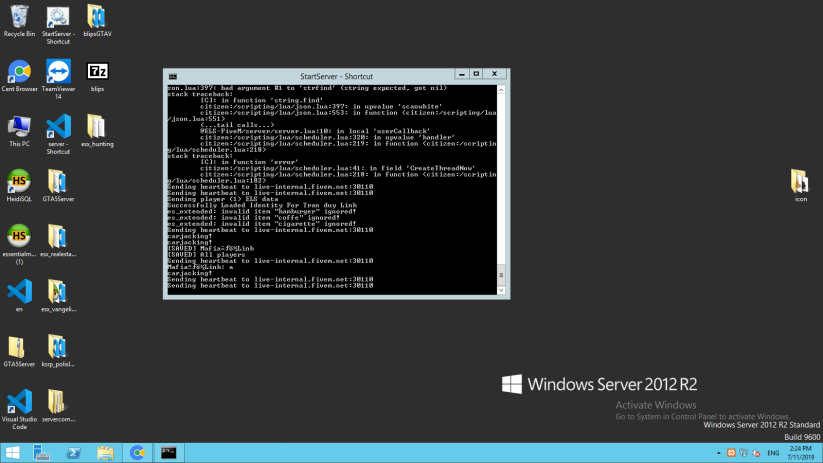The width and height of the screenshot is (823, 463).
Task: Click the console scrollbar up arrow
Action: tap(501, 90)
